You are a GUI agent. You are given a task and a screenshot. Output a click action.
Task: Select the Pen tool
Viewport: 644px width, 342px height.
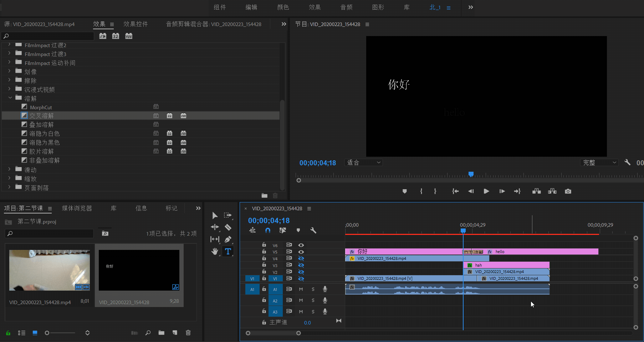point(228,239)
